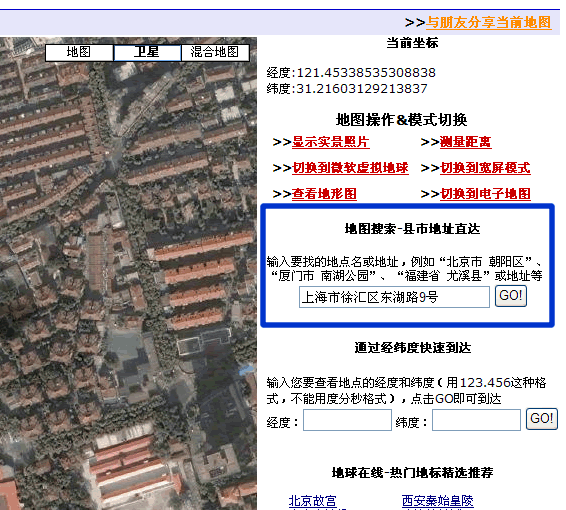Click GO! next to the address search box
The width and height of the screenshot is (566, 510).
coord(511,296)
